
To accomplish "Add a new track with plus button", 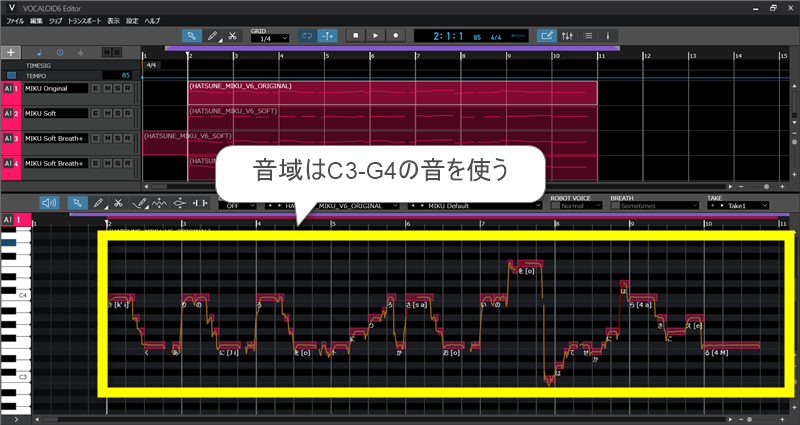I will point(11,53).
